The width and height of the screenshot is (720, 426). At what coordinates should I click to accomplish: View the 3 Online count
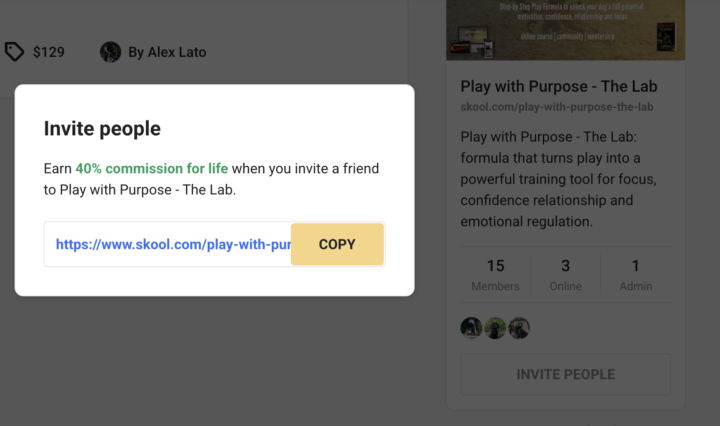click(565, 275)
